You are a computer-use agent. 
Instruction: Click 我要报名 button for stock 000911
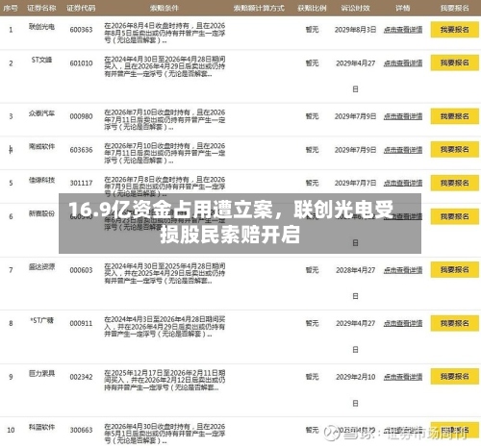pos(454,323)
